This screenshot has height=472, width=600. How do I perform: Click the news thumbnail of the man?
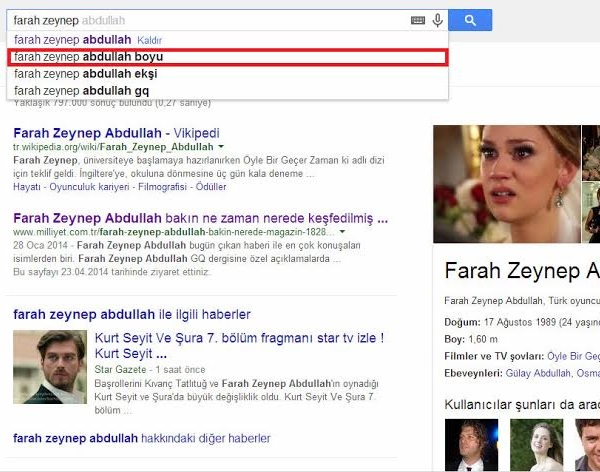(50, 366)
